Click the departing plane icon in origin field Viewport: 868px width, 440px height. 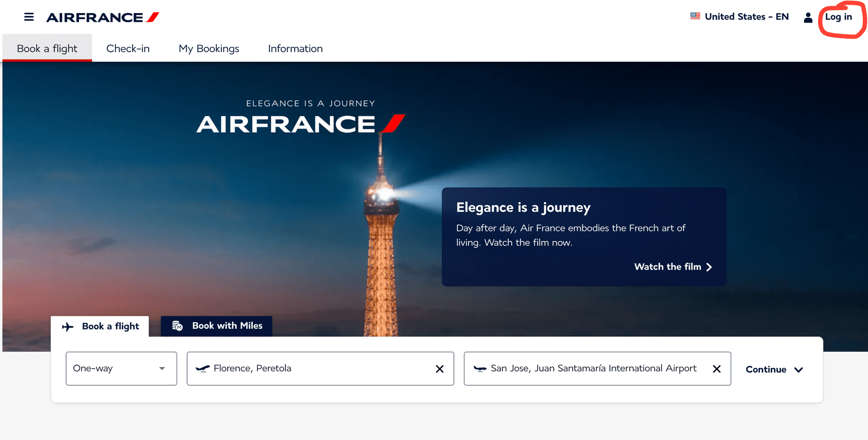203,368
